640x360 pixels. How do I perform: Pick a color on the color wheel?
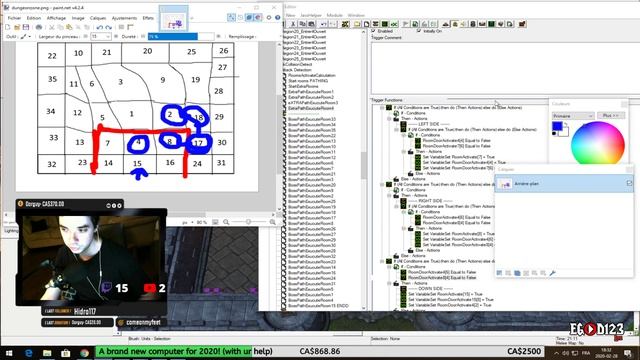click(x=598, y=144)
